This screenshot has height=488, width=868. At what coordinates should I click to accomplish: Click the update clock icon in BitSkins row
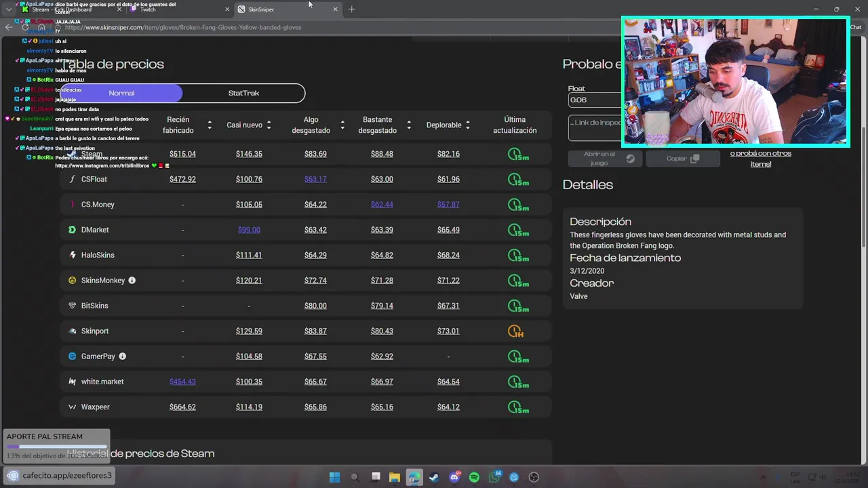pyautogui.click(x=517, y=306)
